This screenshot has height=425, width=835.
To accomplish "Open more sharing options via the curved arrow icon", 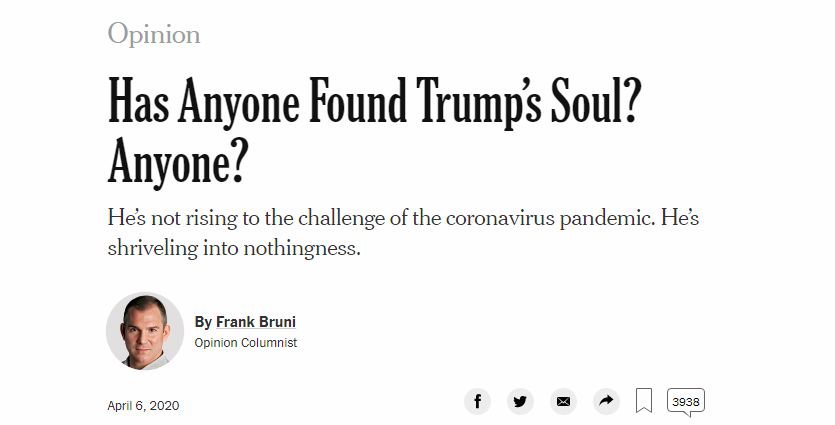I will (606, 401).
